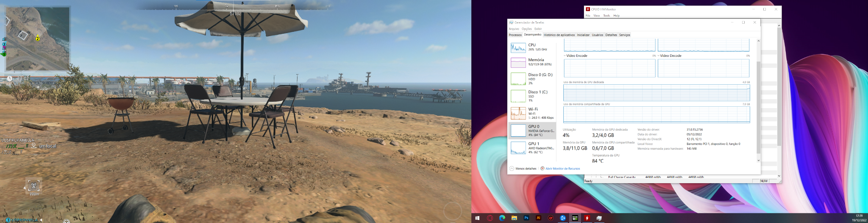Click Abrir Monitor de Recursos link
Image resolution: width=868 pixels, height=223 pixels.
(x=562, y=168)
